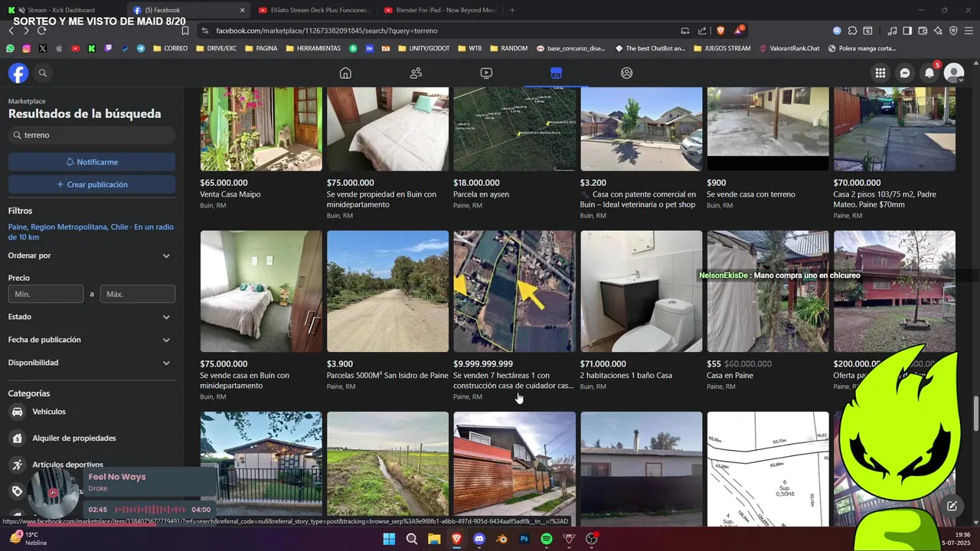Open the notifications bell icon

click(x=929, y=73)
